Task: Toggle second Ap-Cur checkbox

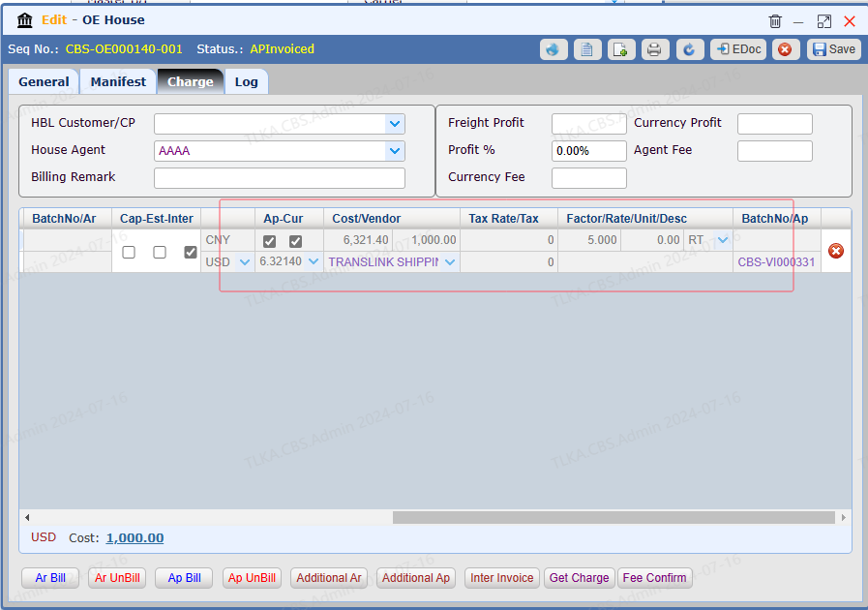Action: tap(295, 241)
